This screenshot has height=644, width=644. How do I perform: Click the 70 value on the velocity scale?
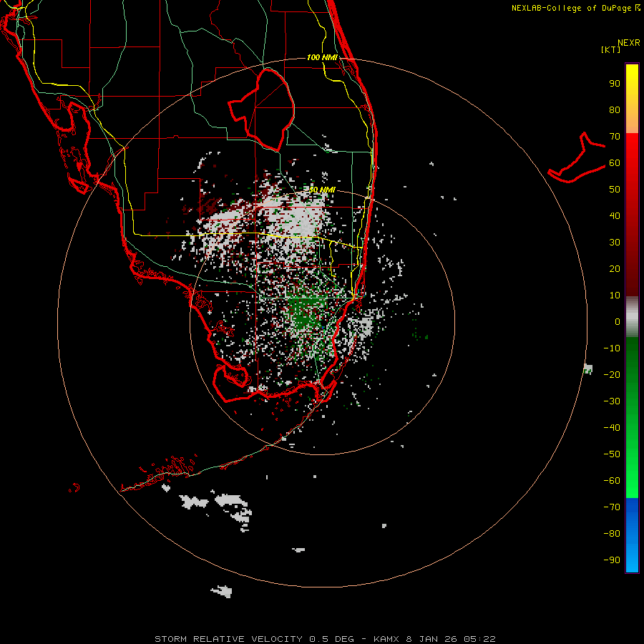click(615, 137)
